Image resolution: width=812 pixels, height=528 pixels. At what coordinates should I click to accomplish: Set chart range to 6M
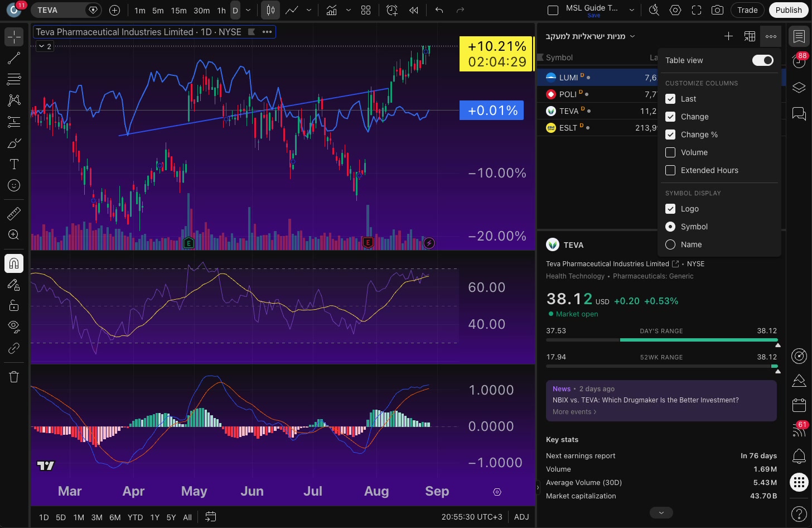click(x=115, y=517)
